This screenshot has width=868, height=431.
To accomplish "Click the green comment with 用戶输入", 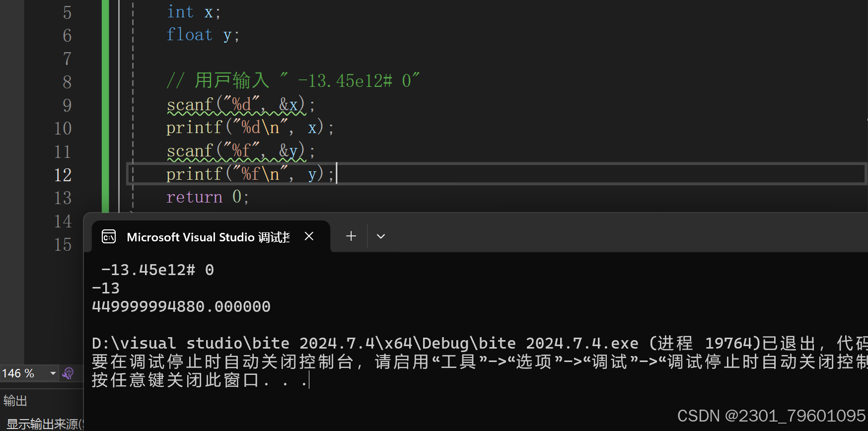I will tap(293, 80).
